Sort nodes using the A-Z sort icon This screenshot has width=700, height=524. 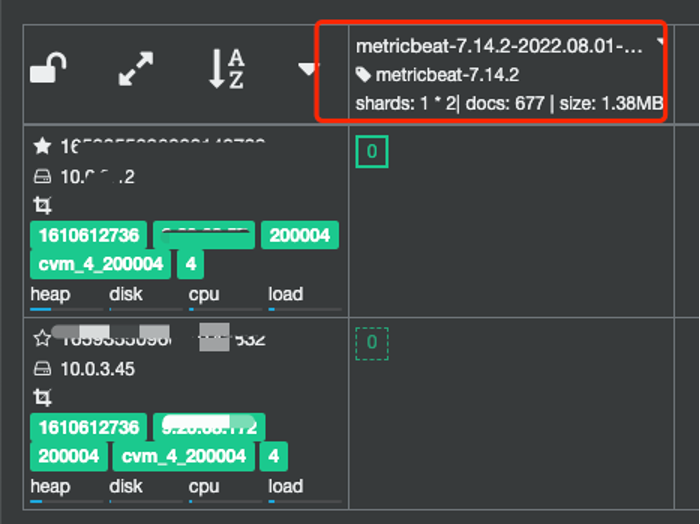click(227, 69)
